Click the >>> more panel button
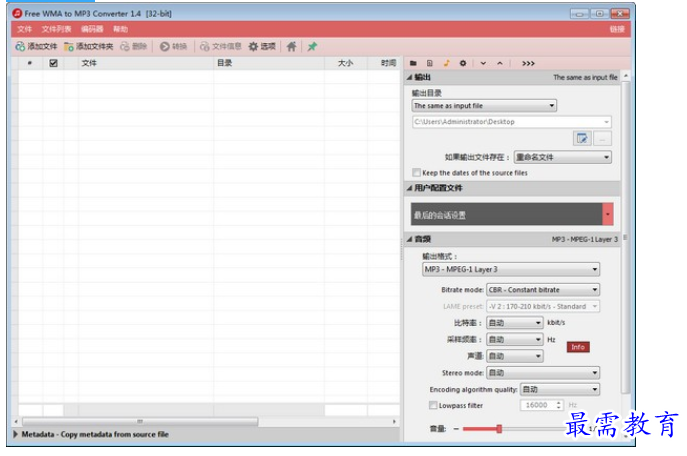 [528, 64]
